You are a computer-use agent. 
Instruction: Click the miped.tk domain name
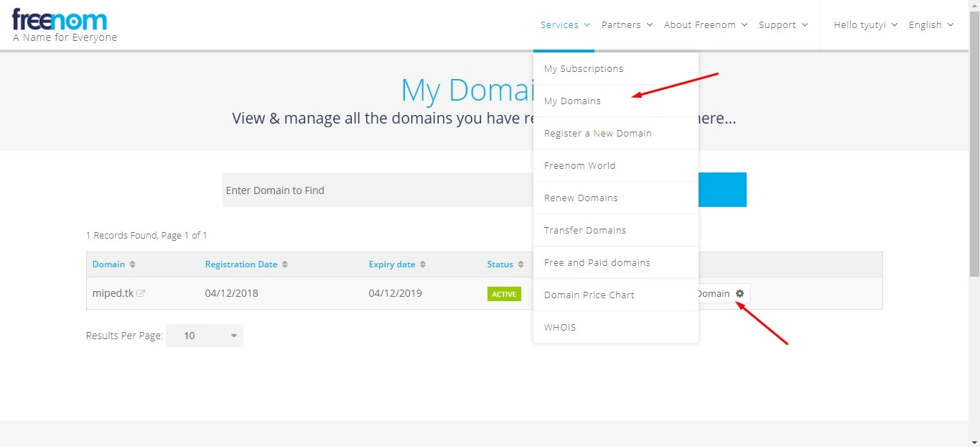click(x=113, y=293)
